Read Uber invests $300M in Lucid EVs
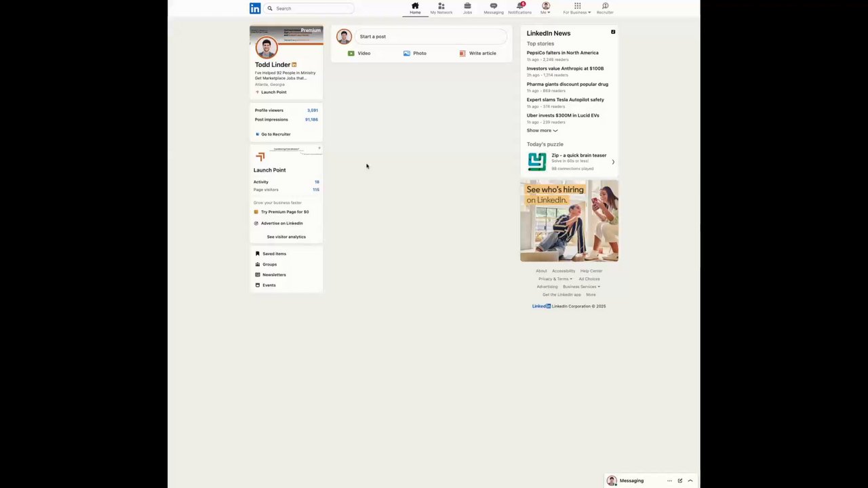Viewport: 868px width, 488px height. point(563,115)
